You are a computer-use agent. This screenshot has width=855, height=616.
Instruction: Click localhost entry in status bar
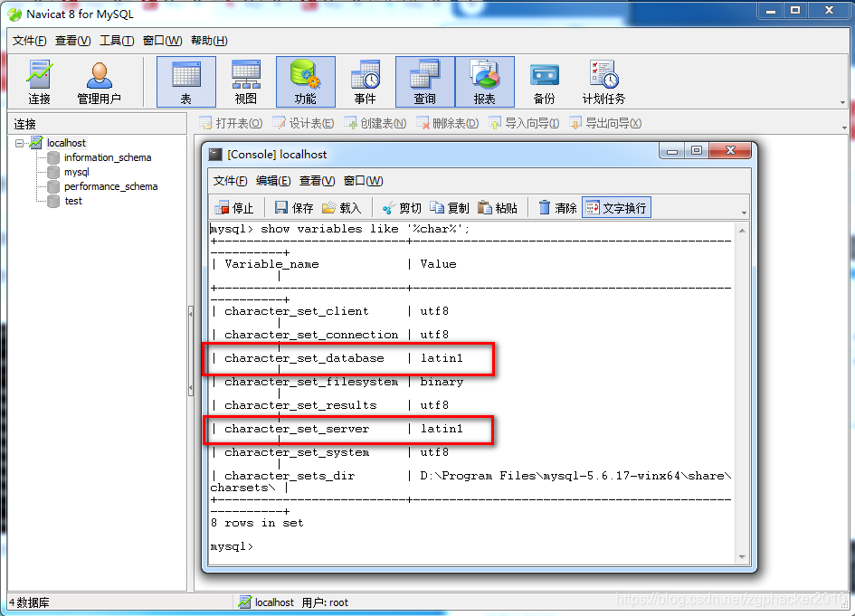click(x=266, y=602)
